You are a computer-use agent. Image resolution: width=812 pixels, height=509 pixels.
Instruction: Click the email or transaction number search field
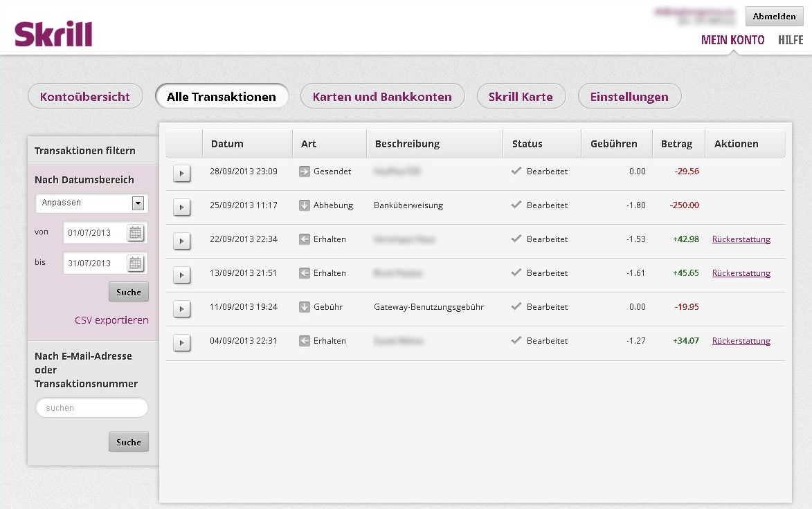91,408
